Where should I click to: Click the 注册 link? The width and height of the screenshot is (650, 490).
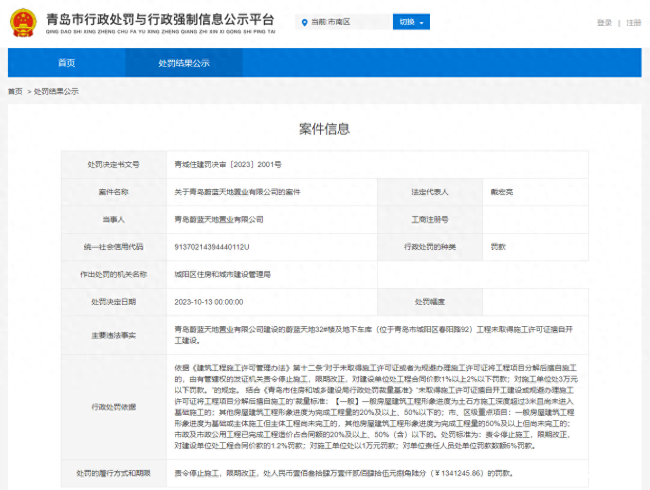pos(633,23)
